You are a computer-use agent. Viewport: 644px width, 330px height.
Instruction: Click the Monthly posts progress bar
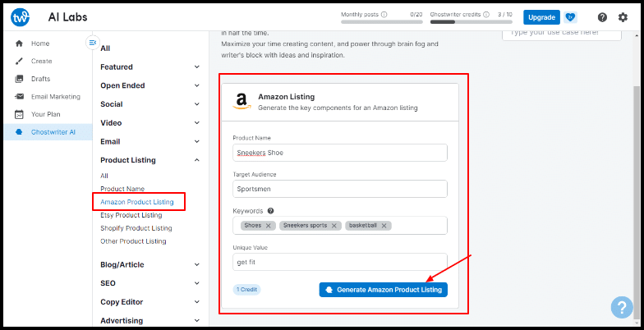click(381, 21)
